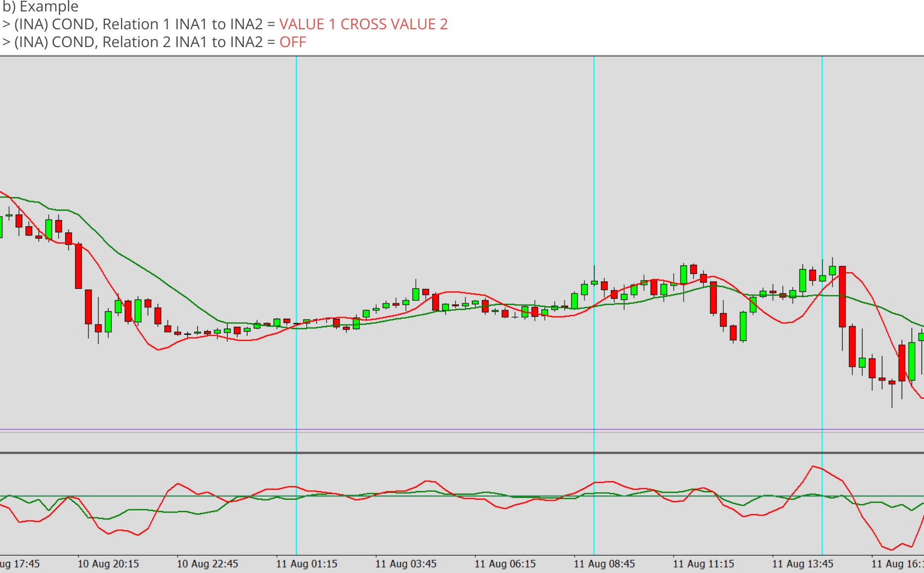This screenshot has height=573, width=924.
Task: Click the '10 Aug 22:45' time axis label
Action: pyautogui.click(x=207, y=564)
